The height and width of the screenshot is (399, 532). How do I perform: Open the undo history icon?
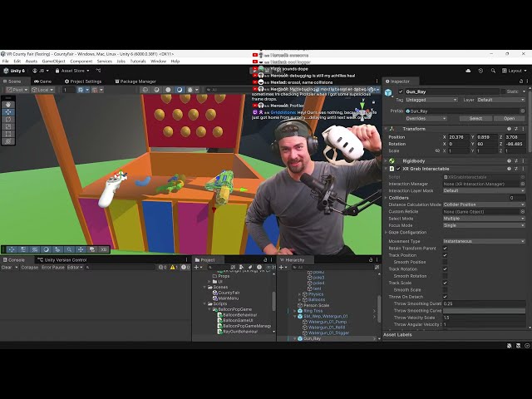point(480,71)
